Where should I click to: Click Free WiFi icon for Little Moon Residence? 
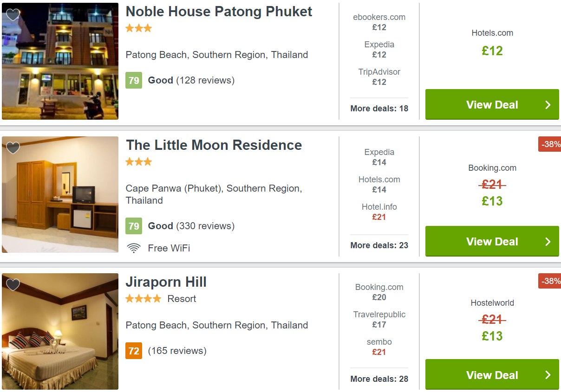tap(134, 248)
